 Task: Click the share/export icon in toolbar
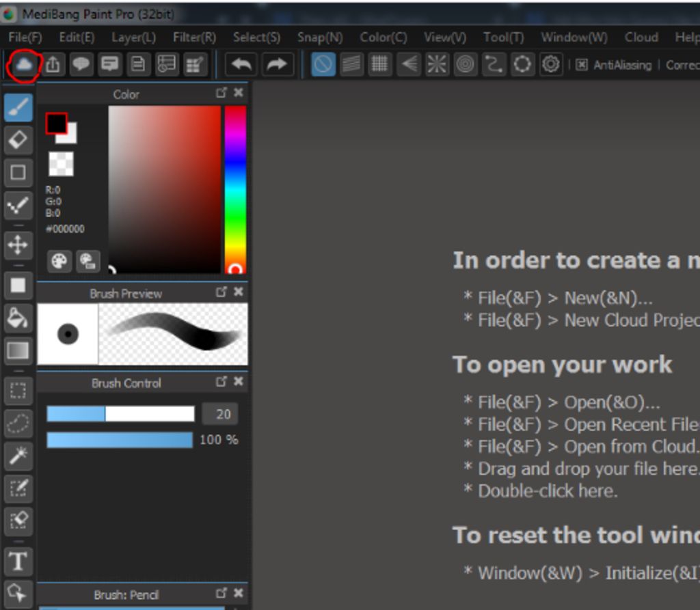tap(53, 65)
